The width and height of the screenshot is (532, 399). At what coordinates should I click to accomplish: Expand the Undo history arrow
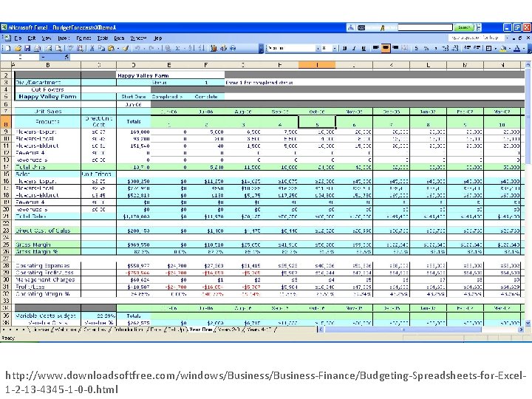[145, 49]
